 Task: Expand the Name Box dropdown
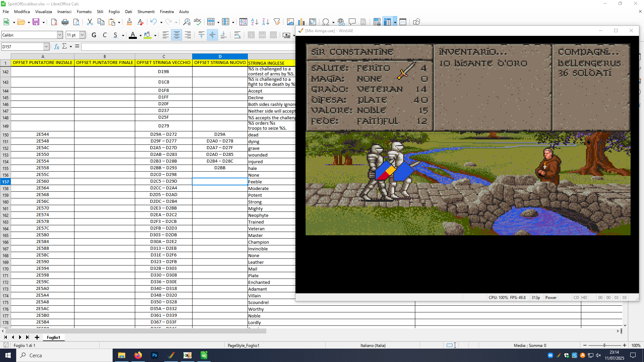click(x=46, y=47)
